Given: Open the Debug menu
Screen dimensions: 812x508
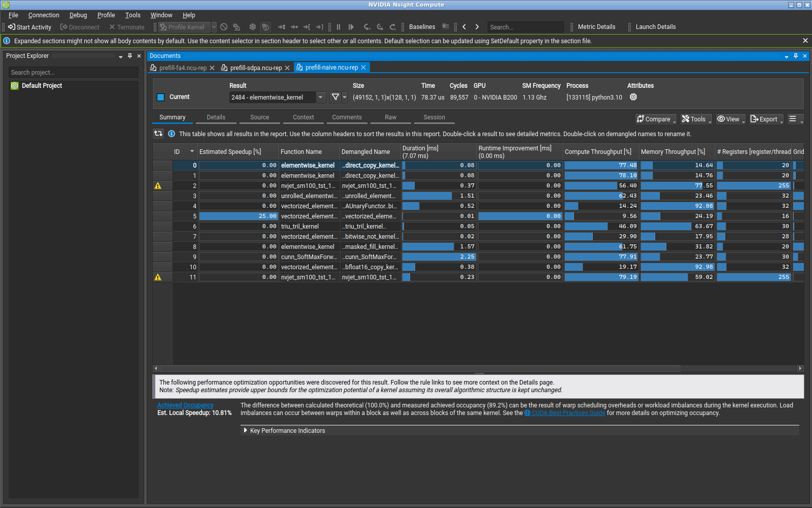Looking at the screenshot, I should pos(78,15).
